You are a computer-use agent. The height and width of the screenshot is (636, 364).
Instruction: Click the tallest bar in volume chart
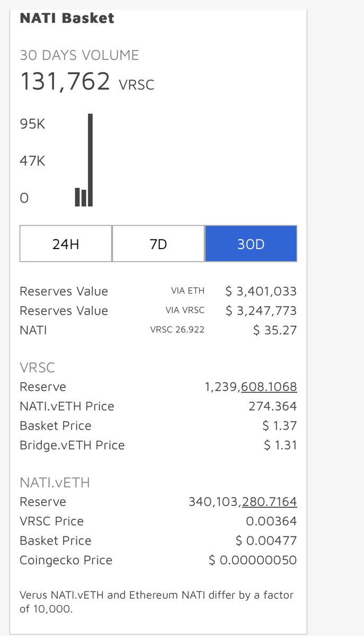90,160
